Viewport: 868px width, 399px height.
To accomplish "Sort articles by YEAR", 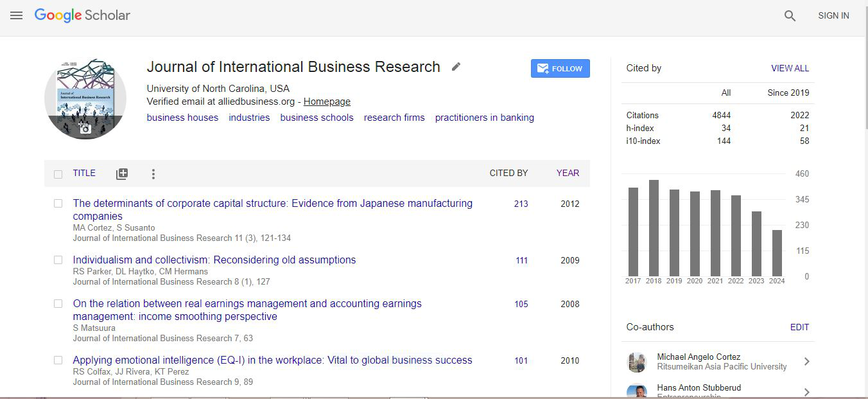I will [x=568, y=173].
